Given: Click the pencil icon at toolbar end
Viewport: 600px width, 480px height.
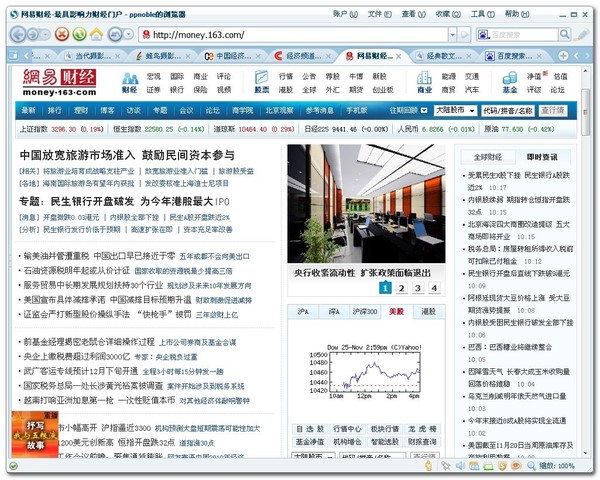Looking at the screenshot, I should coord(583,35).
